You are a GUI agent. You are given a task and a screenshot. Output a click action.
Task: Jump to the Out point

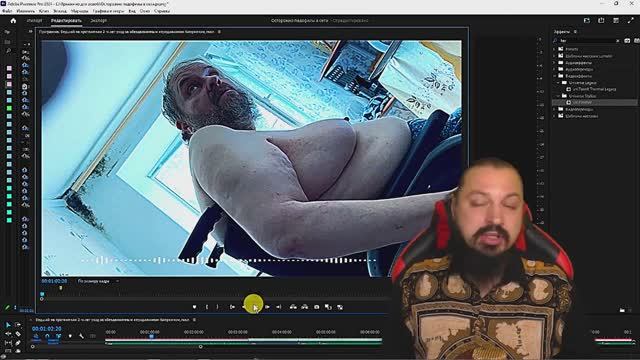[x=279, y=307]
